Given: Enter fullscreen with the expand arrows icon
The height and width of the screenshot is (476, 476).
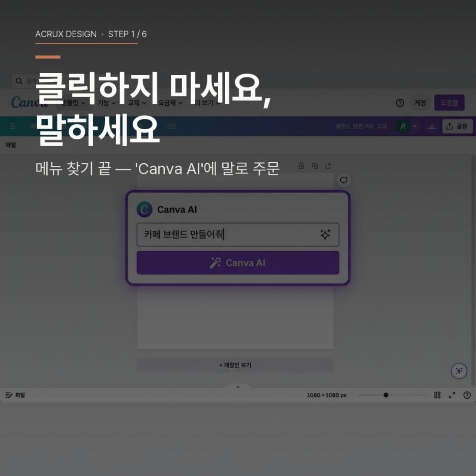Looking at the screenshot, I should (x=452, y=395).
